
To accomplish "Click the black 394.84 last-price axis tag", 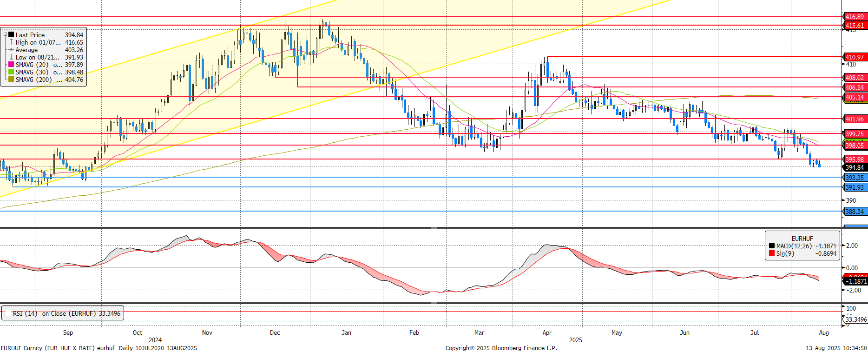I will click(x=855, y=167).
